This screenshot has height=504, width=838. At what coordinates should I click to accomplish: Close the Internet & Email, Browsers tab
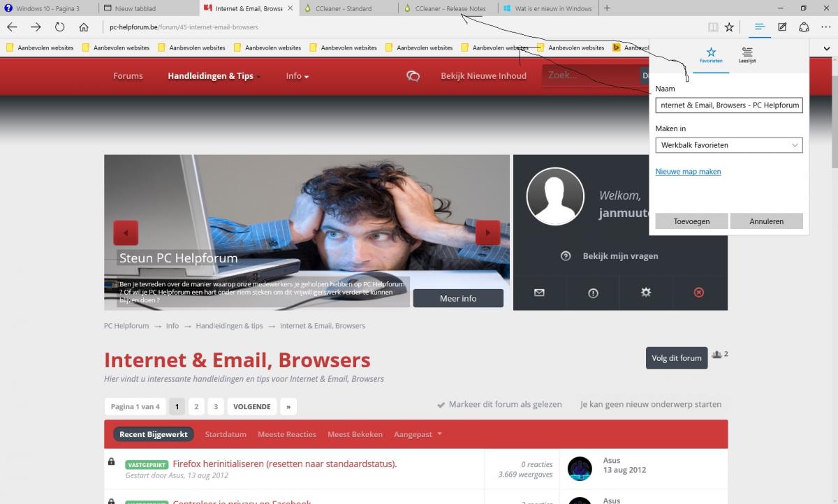coord(290,8)
